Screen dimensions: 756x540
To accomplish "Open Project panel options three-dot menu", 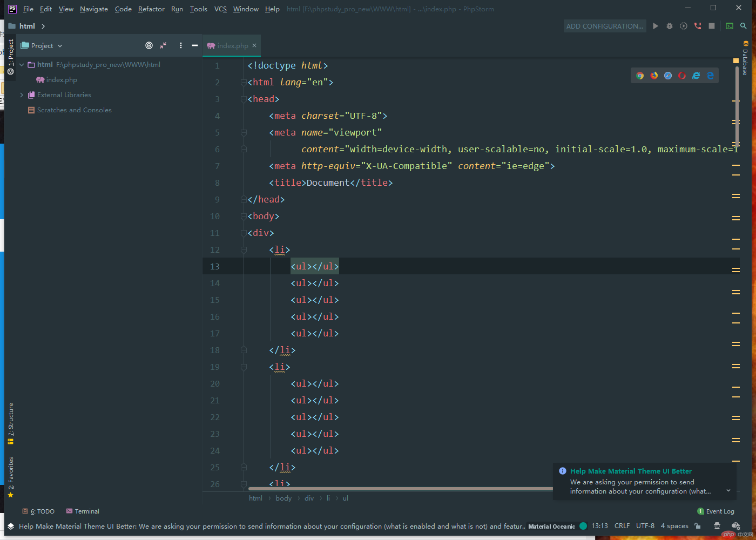I will click(181, 45).
